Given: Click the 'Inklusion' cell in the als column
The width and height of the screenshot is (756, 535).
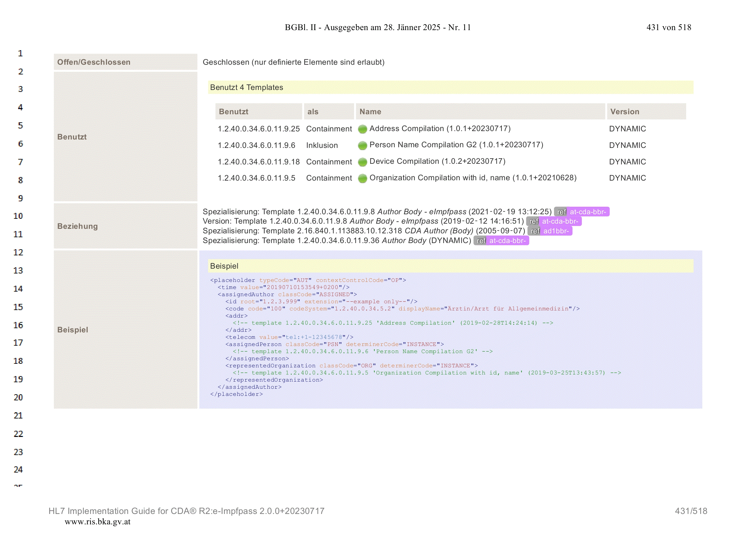Looking at the screenshot, I should 322,145.
